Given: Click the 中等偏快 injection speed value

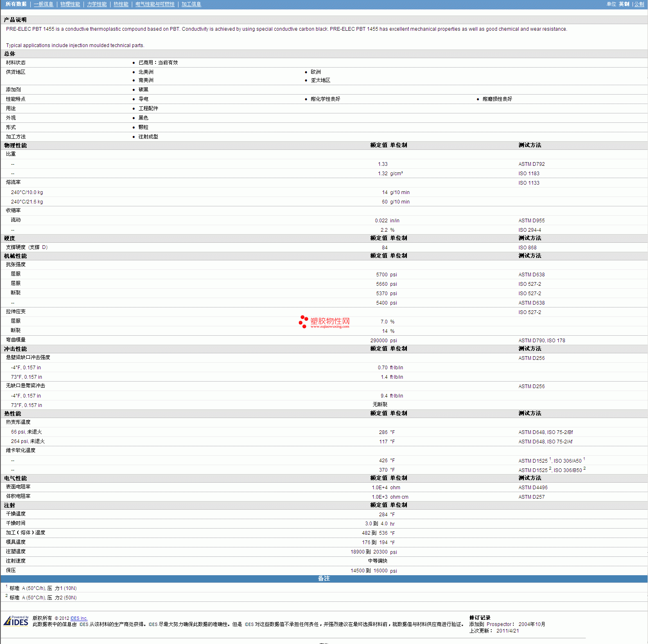Looking at the screenshot, I should click(377, 561).
